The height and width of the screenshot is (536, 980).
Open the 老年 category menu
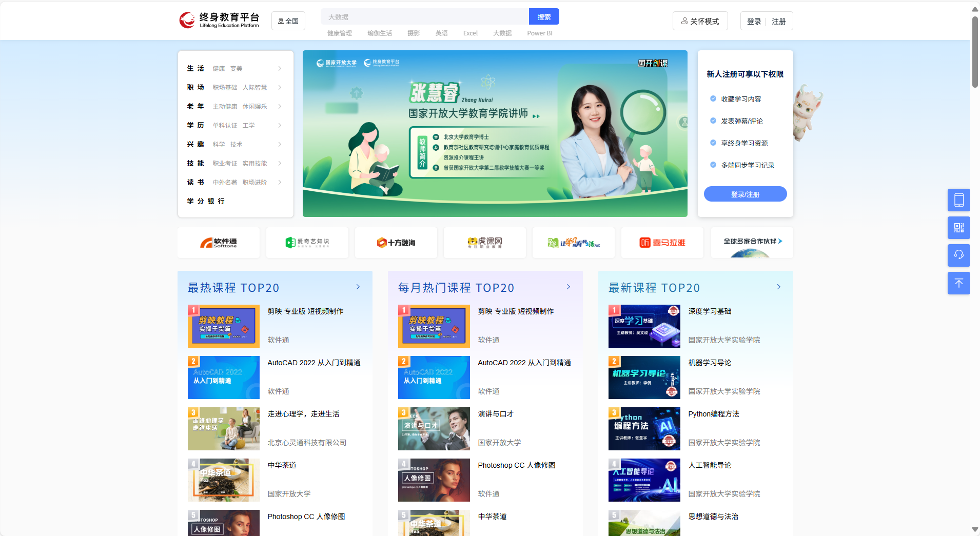pos(195,107)
